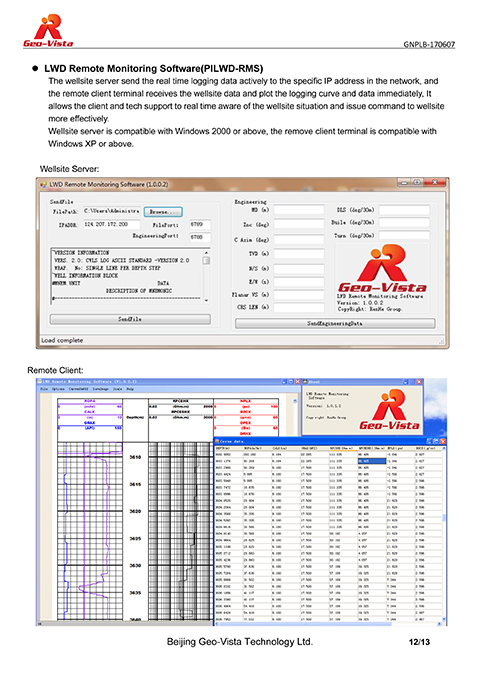Minimize the Wellsite Server window
Image resolution: width=480 pixels, height=679 pixels.
point(404,182)
